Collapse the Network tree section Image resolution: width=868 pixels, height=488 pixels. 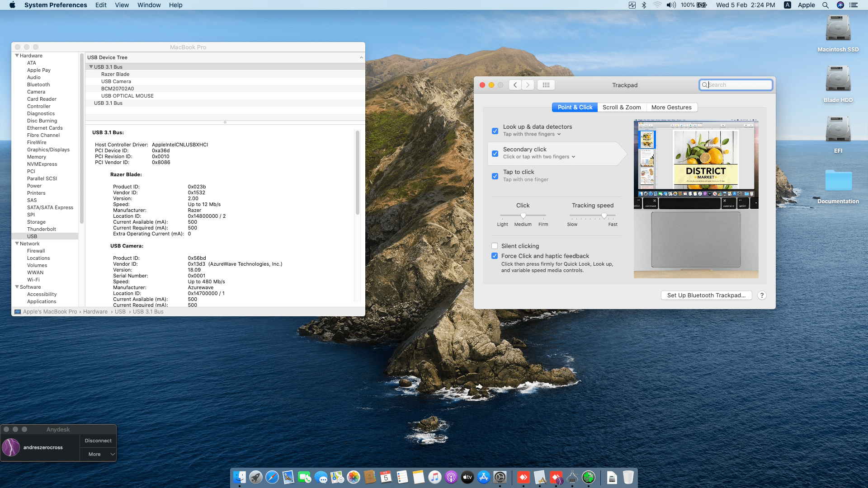pos(17,244)
